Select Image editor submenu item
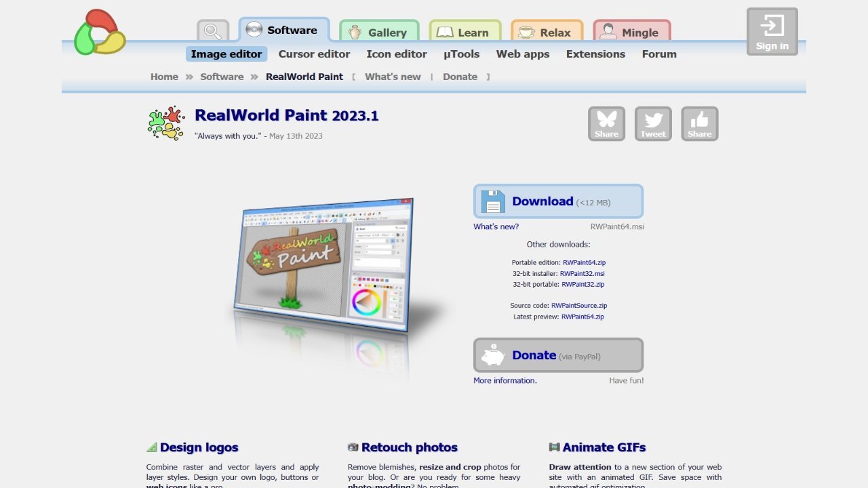This screenshot has height=488, width=868. [226, 54]
